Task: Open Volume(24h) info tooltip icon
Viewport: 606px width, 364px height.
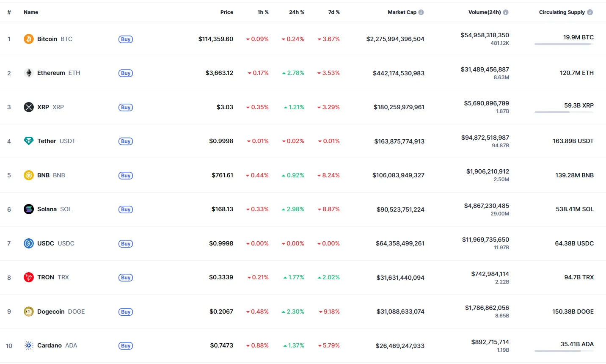Action: coord(506,12)
